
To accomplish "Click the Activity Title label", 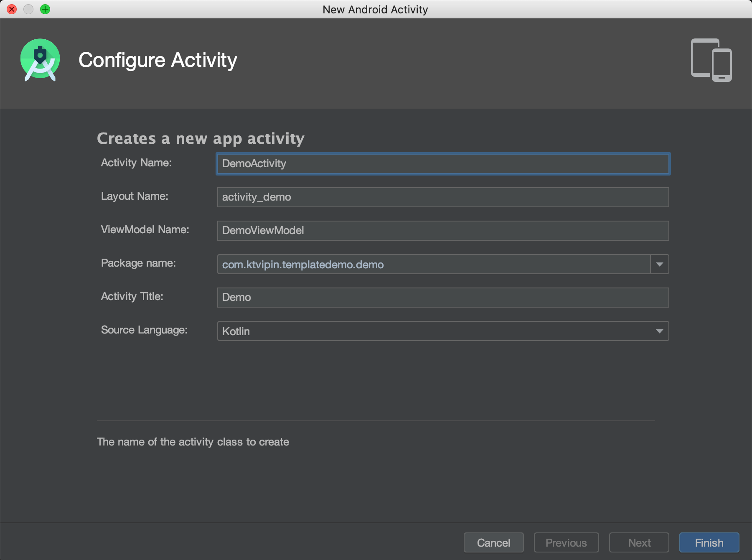I will coord(132,296).
